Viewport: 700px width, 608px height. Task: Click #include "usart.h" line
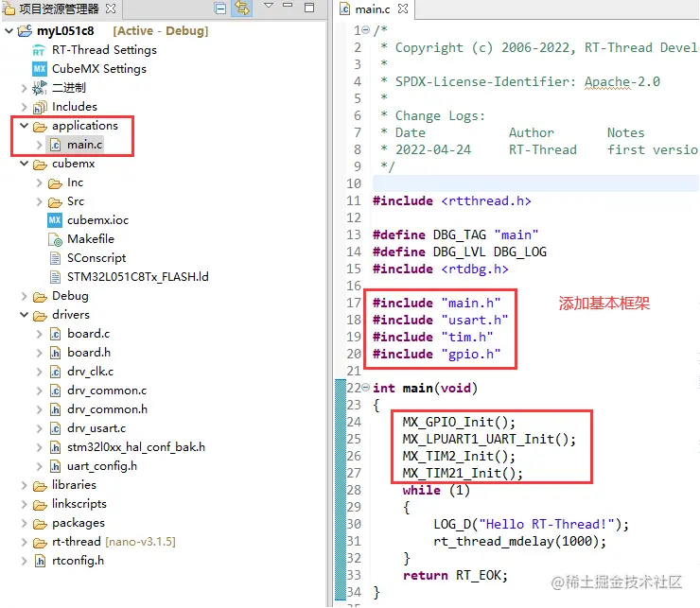(440, 320)
